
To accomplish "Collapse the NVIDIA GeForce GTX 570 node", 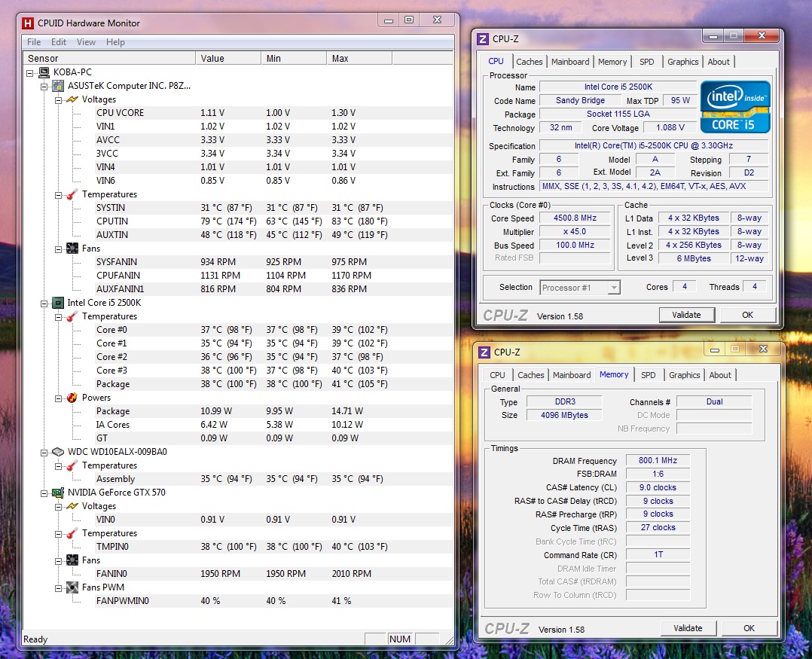I will click(x=44, y=493).
